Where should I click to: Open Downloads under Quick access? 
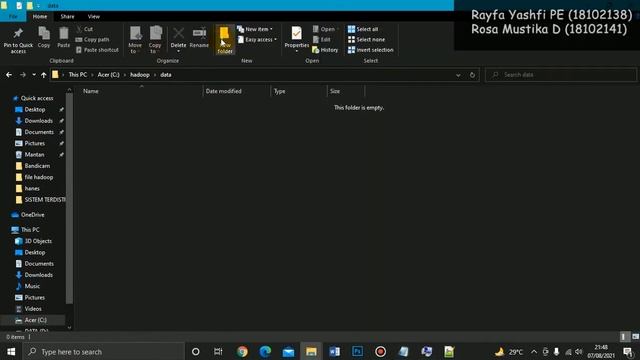pos(38,121)
